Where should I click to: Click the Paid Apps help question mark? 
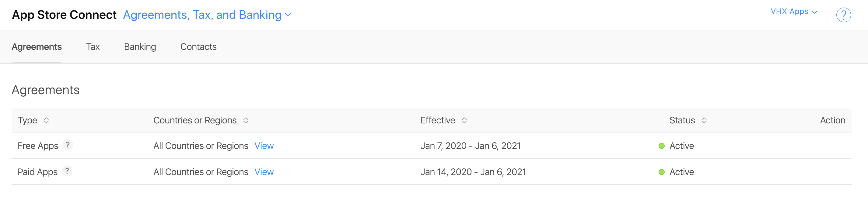click(67, 171)
